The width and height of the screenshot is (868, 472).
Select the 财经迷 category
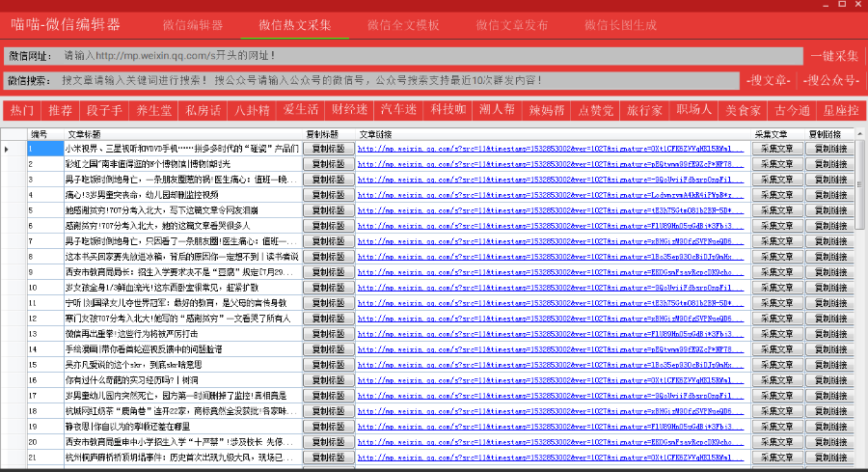[350, 110]
